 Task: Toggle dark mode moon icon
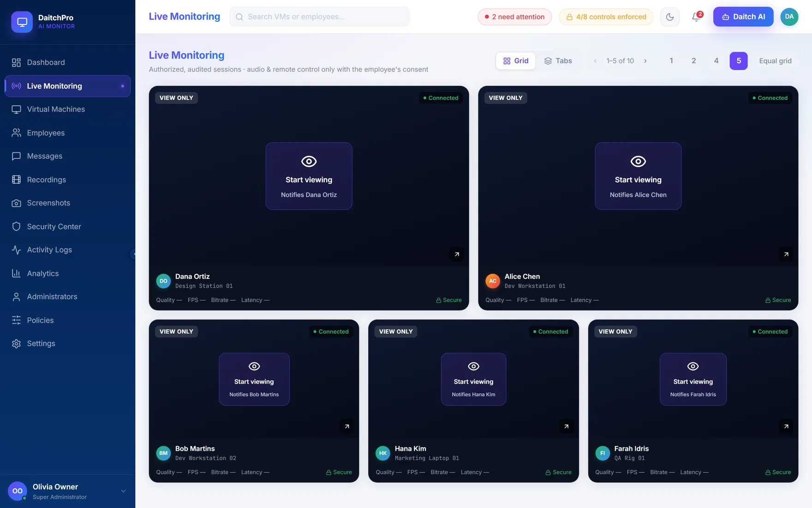(x=669, y=17)
